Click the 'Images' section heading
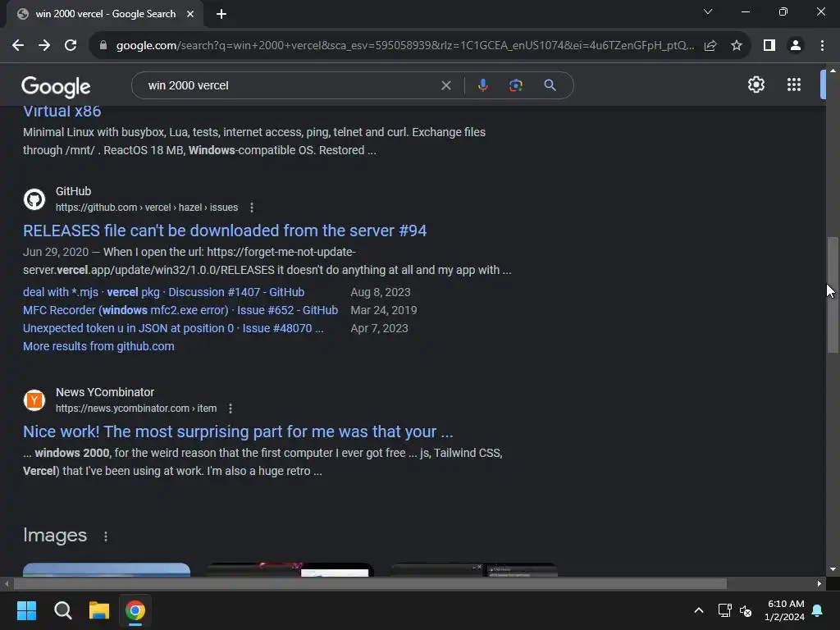 point(55,535)
